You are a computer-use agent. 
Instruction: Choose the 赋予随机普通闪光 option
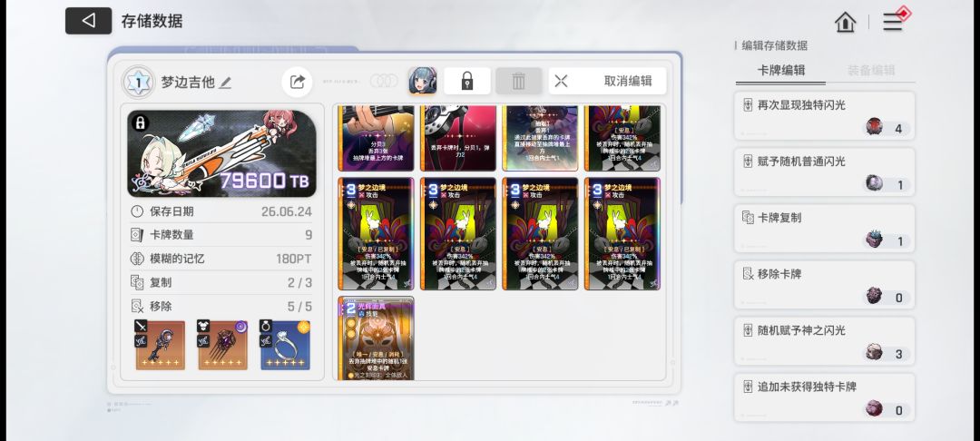(x=824, y=172)
